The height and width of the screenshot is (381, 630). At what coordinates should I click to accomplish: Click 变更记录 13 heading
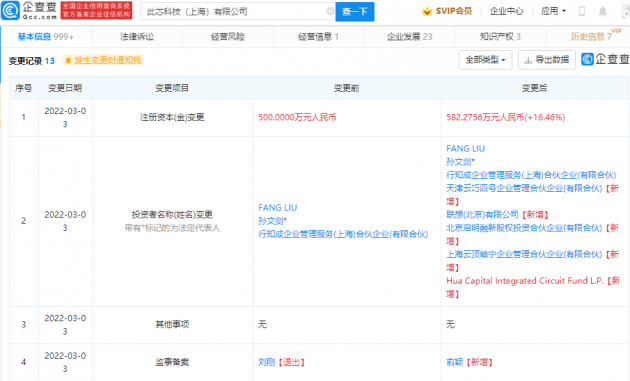click(x=32, y=61)
